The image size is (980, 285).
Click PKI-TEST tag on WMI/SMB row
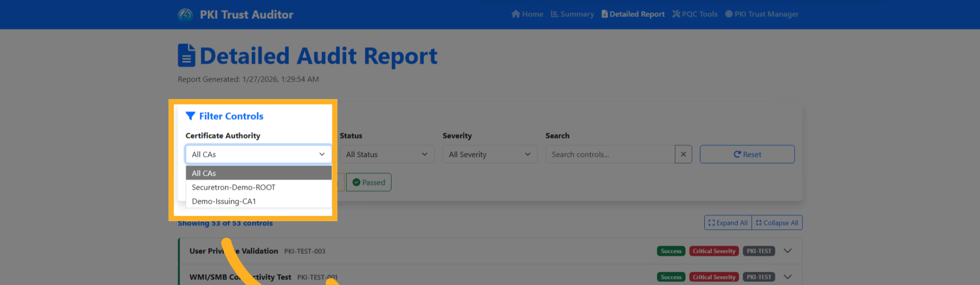pyautogui.click(x=759, y=277)
